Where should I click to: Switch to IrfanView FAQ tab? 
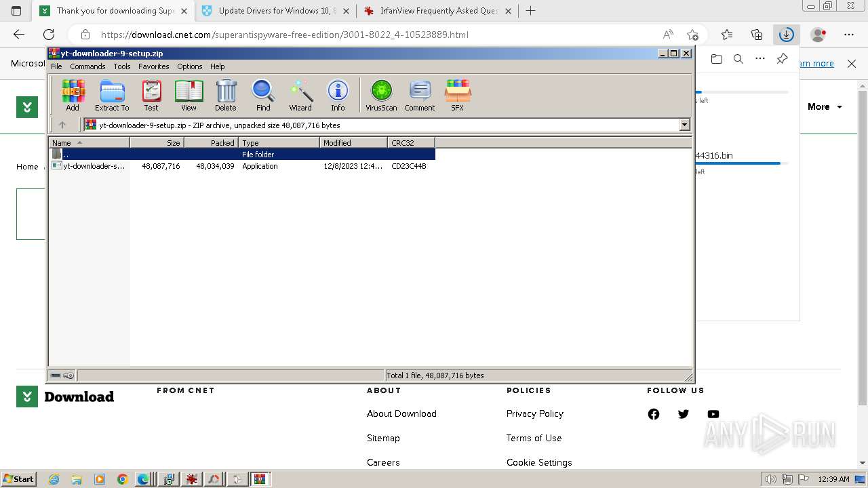[437, 11]
